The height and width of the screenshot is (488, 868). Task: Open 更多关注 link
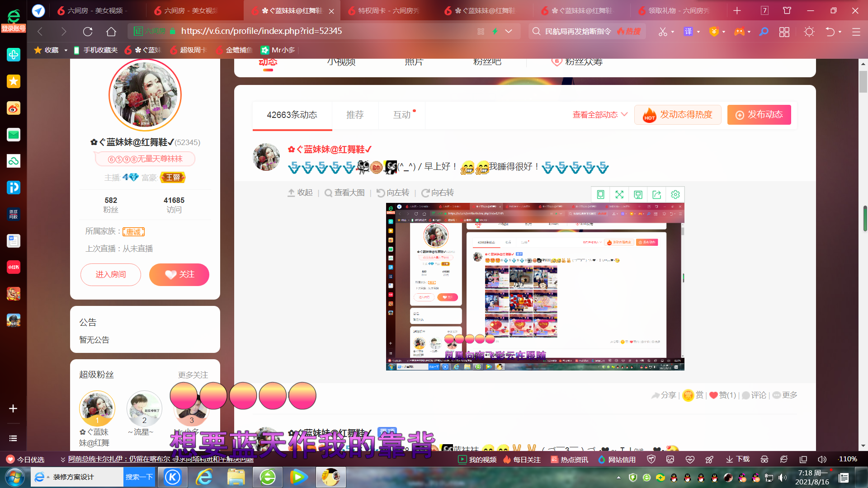click(193, 375)
